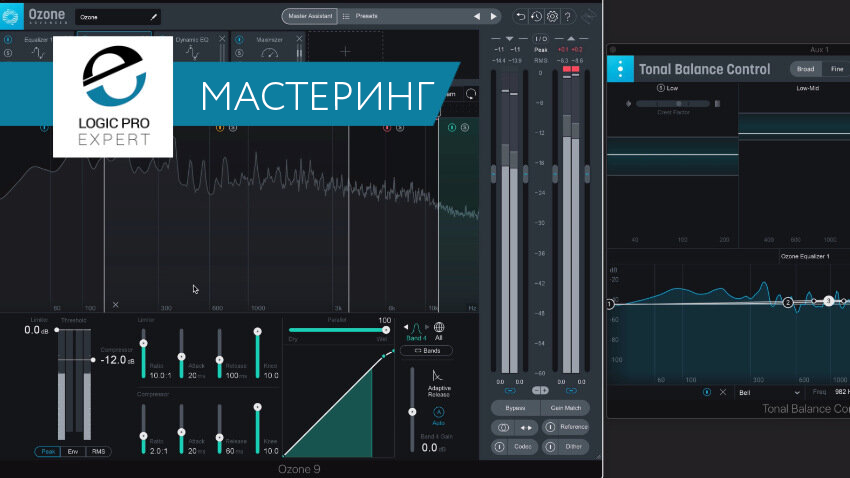This screenshot has height=478, width=850.
Task: Toggle Maximizer module power button
Action: tap(239, 40)
